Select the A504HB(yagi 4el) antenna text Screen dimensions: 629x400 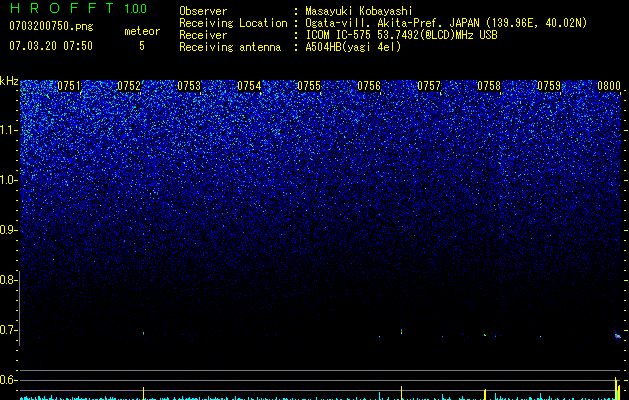353,47
